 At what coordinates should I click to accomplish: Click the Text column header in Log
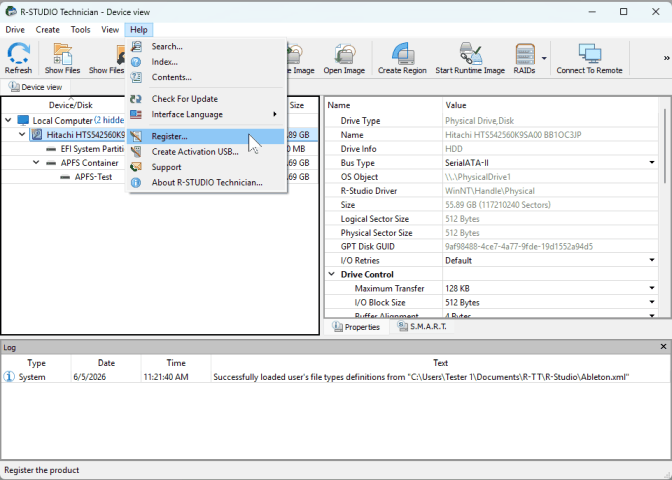coord(441,363)
